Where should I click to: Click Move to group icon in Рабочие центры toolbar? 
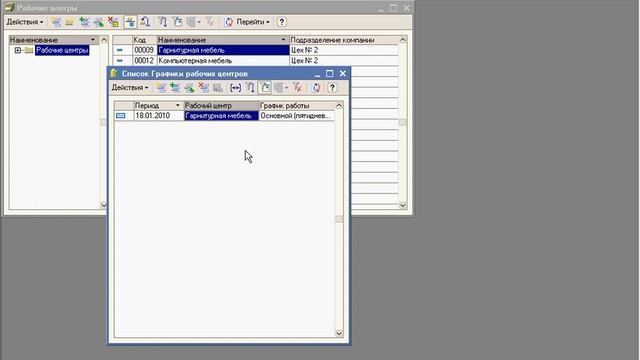[145, 22]
